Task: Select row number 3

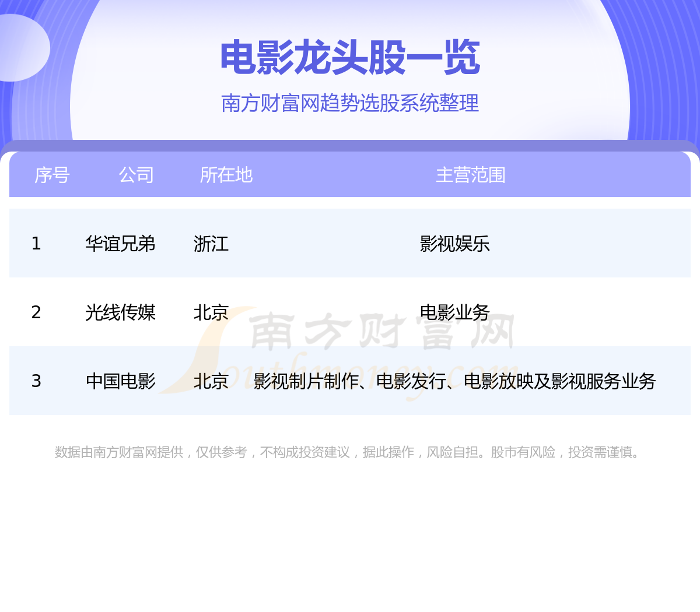Action: pyautogui.click(x=36, y=381)
